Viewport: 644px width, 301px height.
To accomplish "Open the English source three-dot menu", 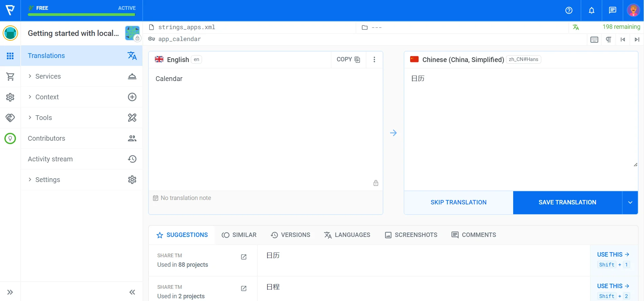I will pyautogui.click(x=374, y=60).
